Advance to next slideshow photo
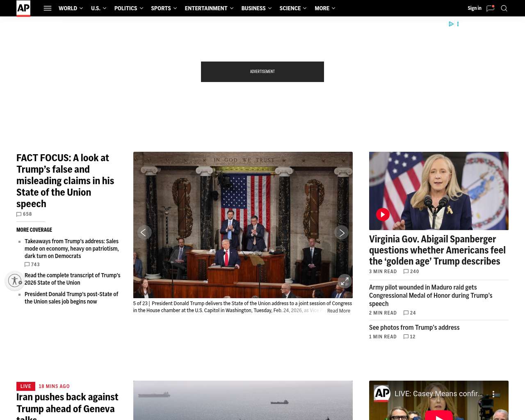This screenshot has height=420, width=525. click(342, 233)
